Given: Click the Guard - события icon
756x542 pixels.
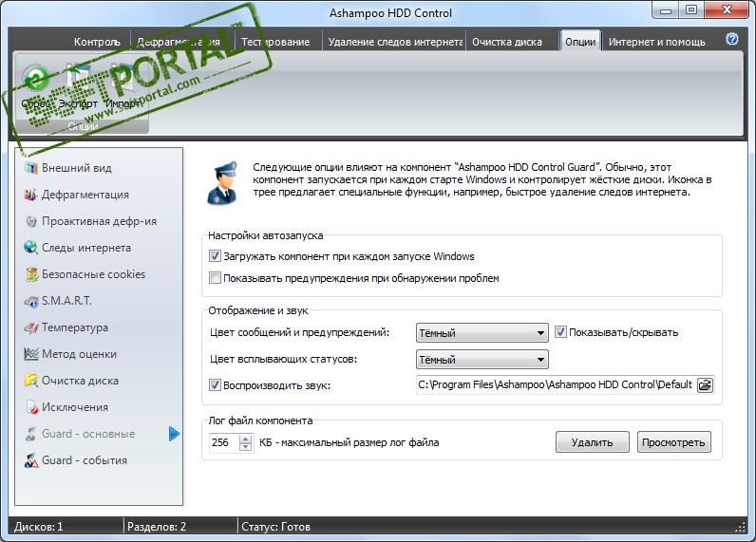Looking at the screenshot, I should point(31,460).
